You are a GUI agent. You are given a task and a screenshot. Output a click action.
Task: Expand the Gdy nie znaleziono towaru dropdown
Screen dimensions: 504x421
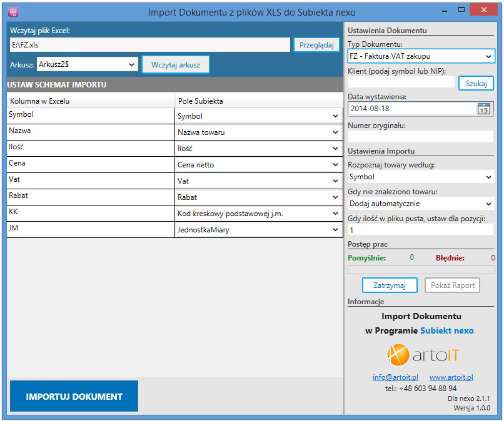[x=420, y=204]
